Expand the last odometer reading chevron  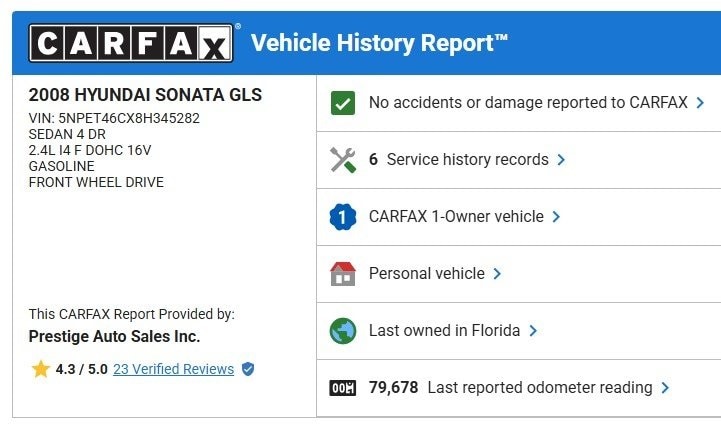665,388
